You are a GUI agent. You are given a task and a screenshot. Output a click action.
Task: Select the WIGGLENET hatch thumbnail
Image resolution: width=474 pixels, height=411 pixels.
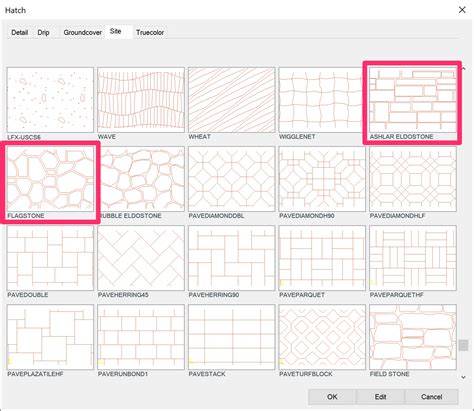click(321, 100)
